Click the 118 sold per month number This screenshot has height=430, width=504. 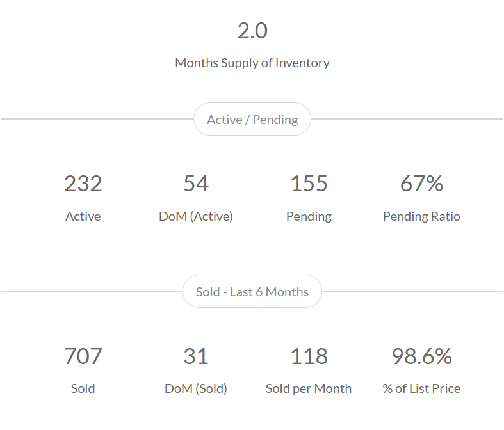tap(309, 356)
